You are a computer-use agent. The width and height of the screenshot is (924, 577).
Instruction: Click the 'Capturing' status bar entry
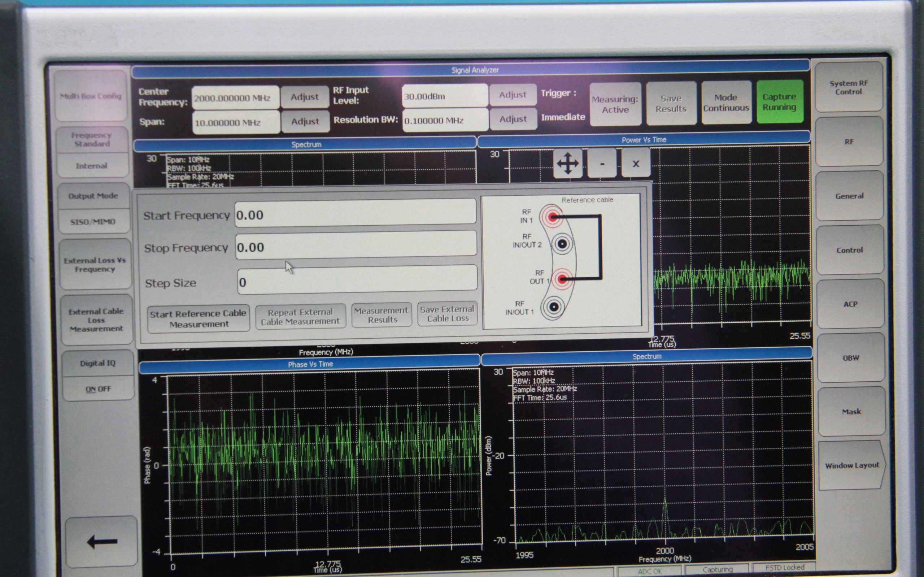coord(717,569)
